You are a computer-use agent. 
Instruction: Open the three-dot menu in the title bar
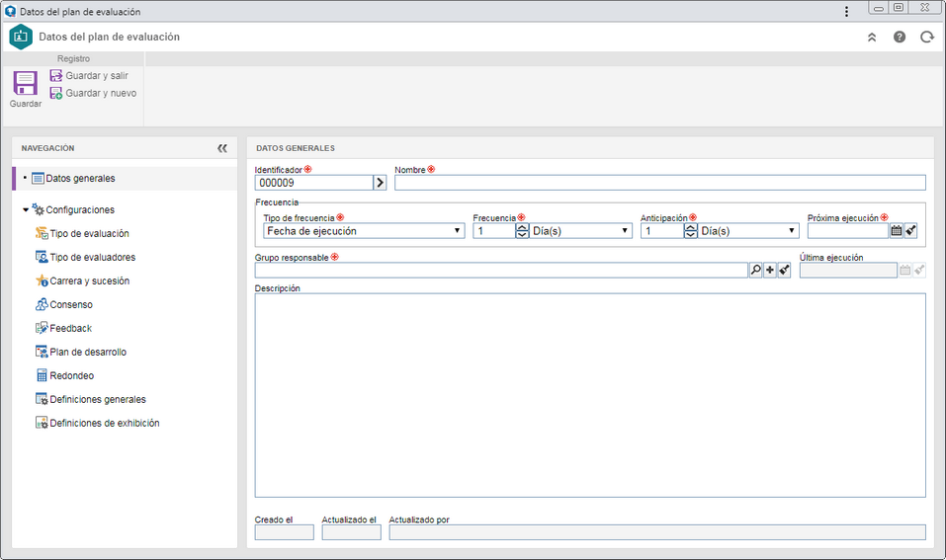(846, 12)
